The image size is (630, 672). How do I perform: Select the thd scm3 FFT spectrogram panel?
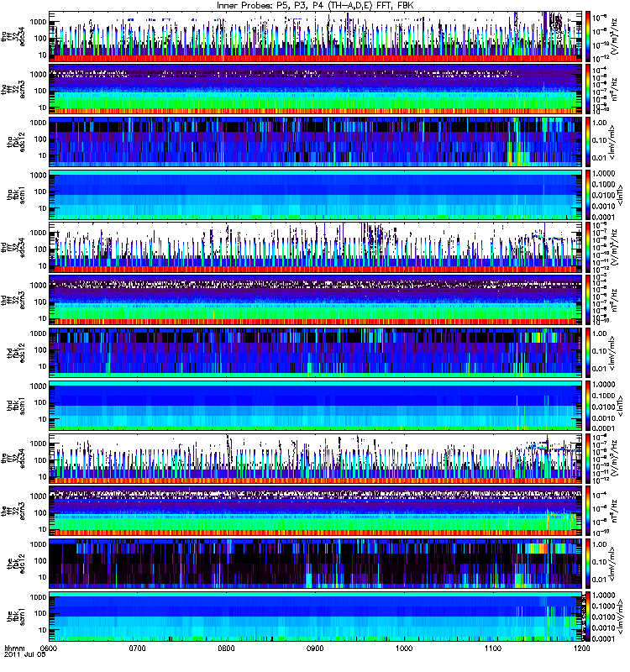[315, 300]
